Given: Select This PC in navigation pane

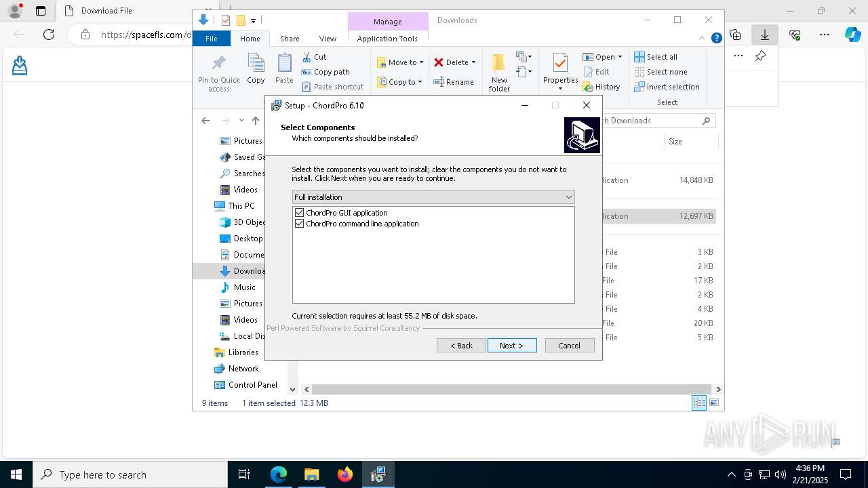Looking at the screenshot, I should tap(241, 206).
